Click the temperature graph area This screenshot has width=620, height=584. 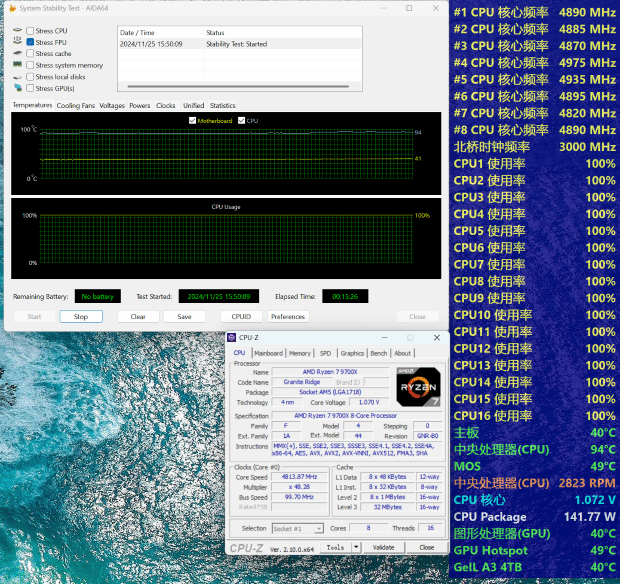coord(226,154)
